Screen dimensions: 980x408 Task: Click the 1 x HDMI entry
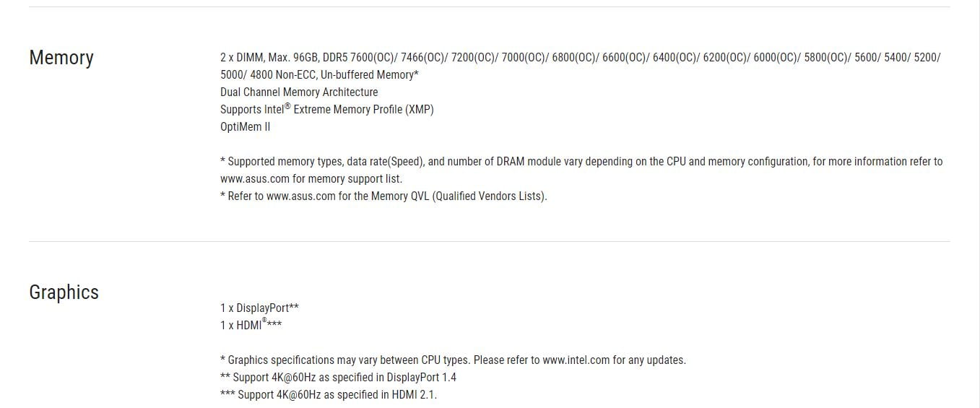251,325
